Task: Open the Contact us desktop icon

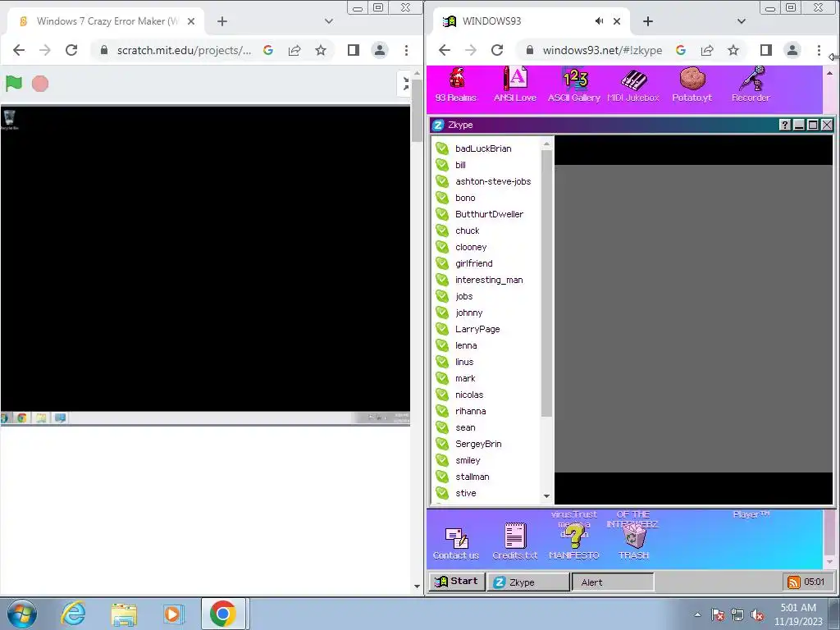Action: click(x=456, y=543)
